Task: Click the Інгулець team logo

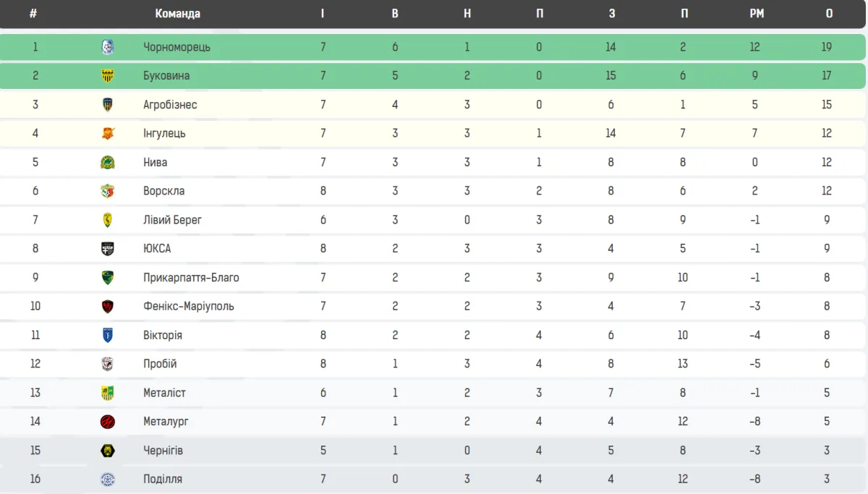Action: (x=107, y=133)
